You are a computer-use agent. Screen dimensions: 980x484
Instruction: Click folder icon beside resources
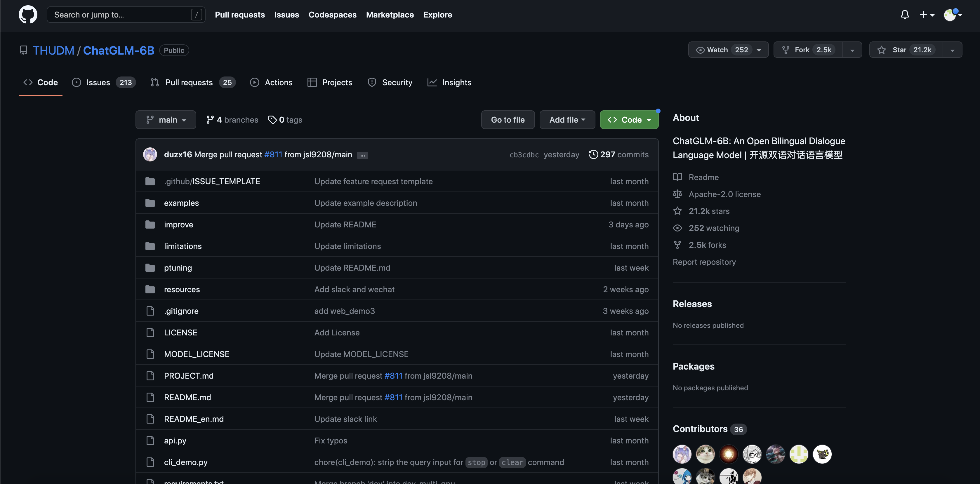(x=150, y=289)
